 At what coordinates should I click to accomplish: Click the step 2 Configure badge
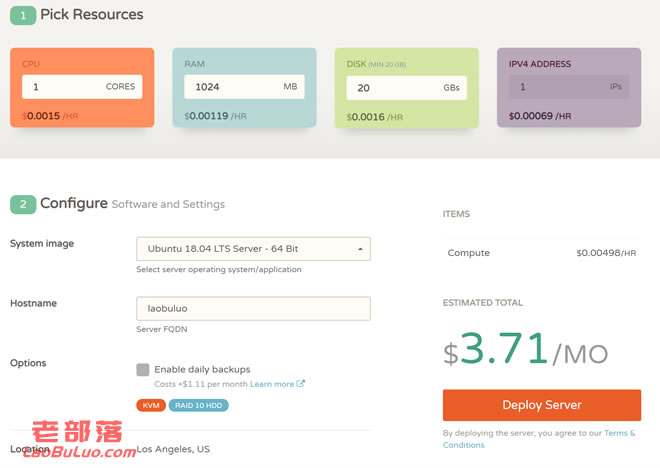23,205
